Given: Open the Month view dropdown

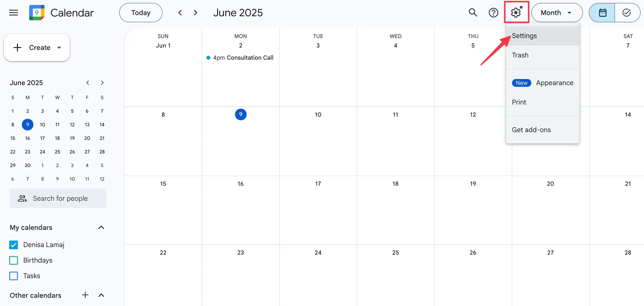Looking at the screenshot, I should click(557, 13).
